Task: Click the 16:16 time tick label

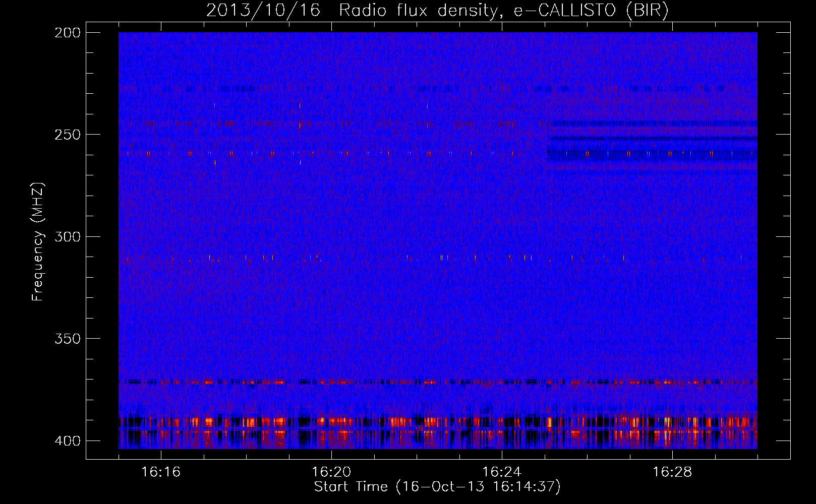Action: pos(161,472)
